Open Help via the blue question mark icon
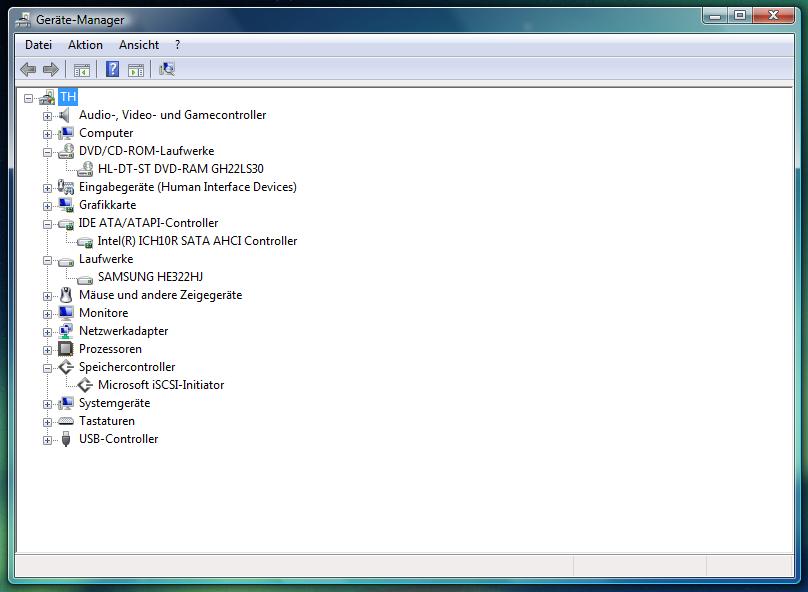 coord(112,69)
